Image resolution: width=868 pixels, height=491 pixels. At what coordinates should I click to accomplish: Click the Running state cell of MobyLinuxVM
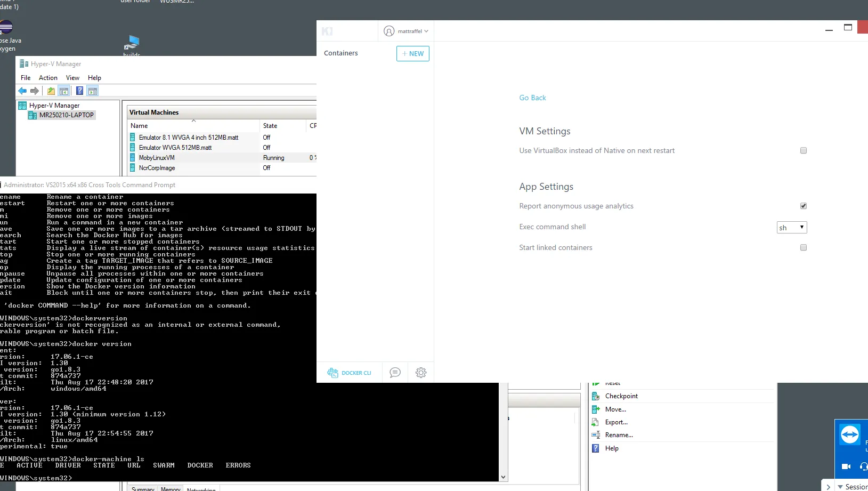[x=273, y=158]
